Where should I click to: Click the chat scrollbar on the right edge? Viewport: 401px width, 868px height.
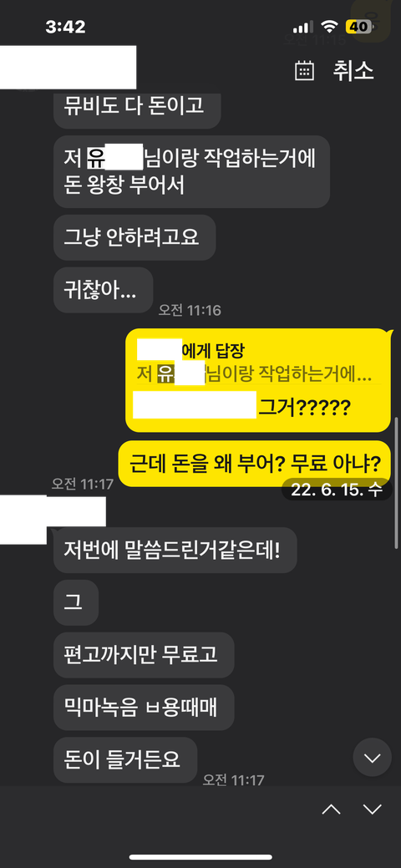397,481
